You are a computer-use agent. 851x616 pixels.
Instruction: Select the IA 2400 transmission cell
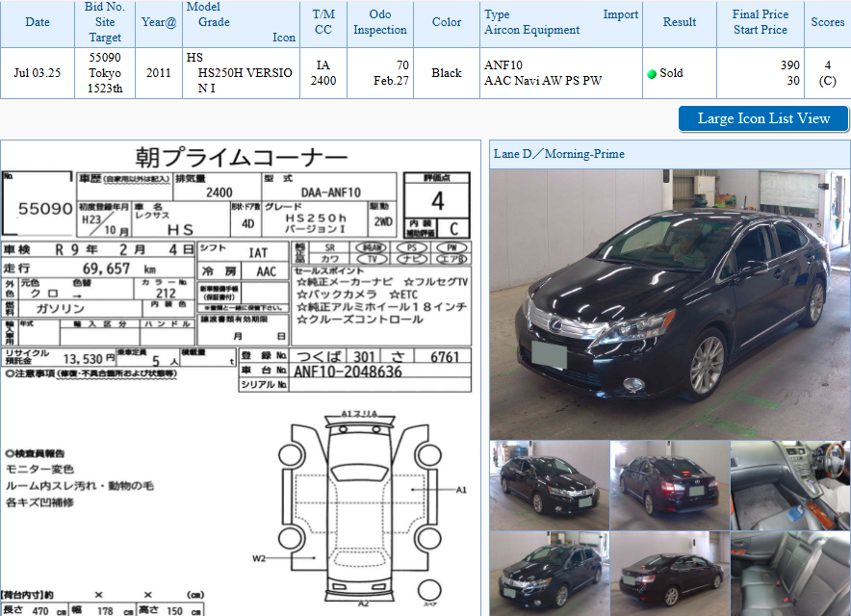point(323,73)
